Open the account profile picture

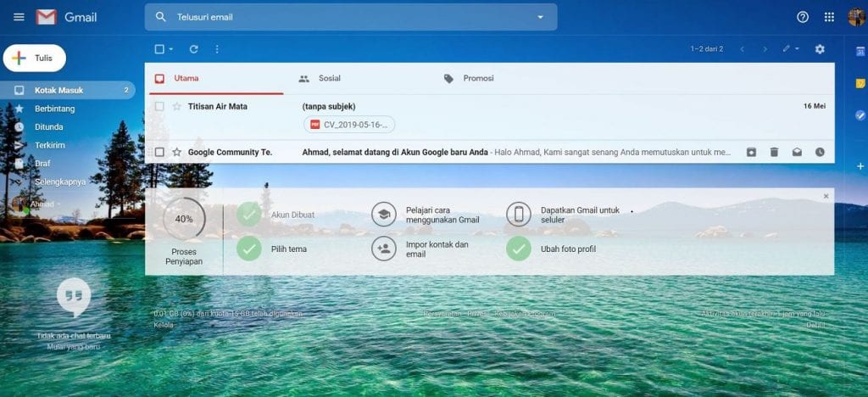tap(856, 17)
